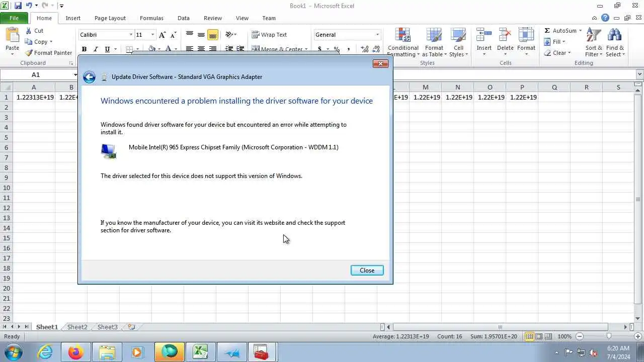The height and width of the screenshot is (362, 644).
Task: Switch to Page Break Preview in status bar
Action: pyautogui.click(x=548, y=336)
